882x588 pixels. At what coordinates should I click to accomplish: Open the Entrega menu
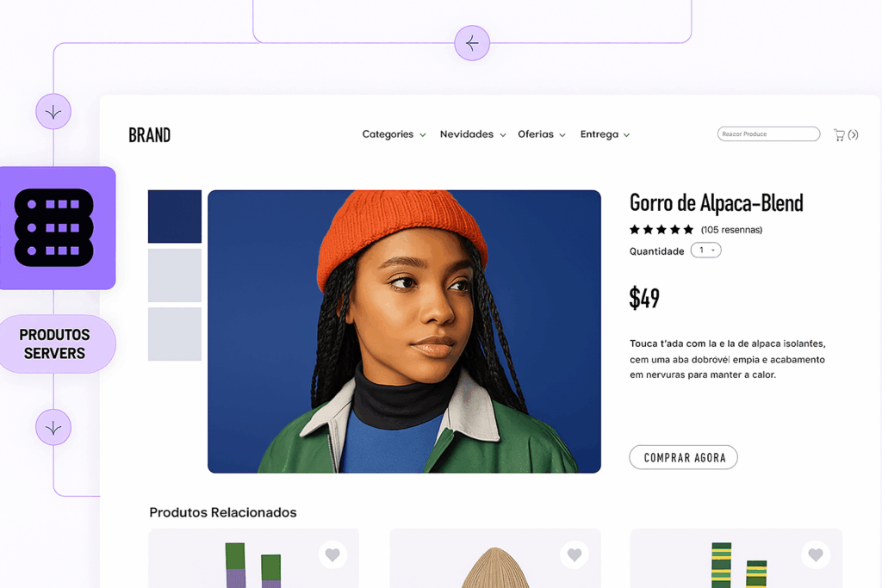[605, 134]
